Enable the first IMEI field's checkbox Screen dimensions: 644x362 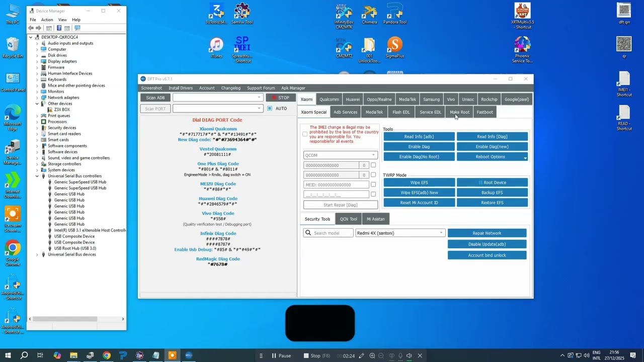point(373,165)
